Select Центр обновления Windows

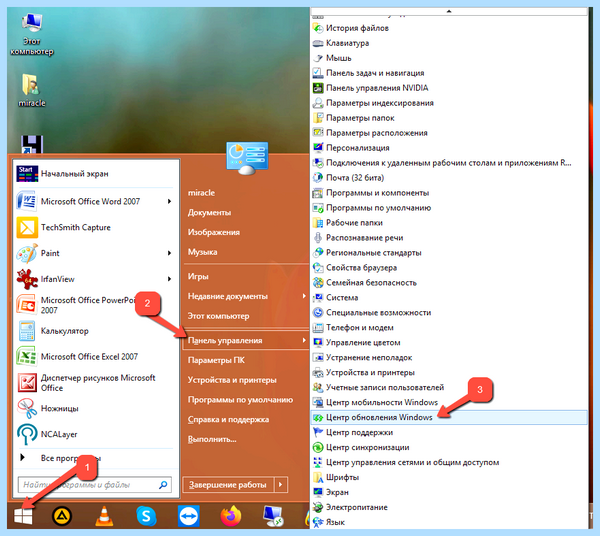click(x=449, y=417)
